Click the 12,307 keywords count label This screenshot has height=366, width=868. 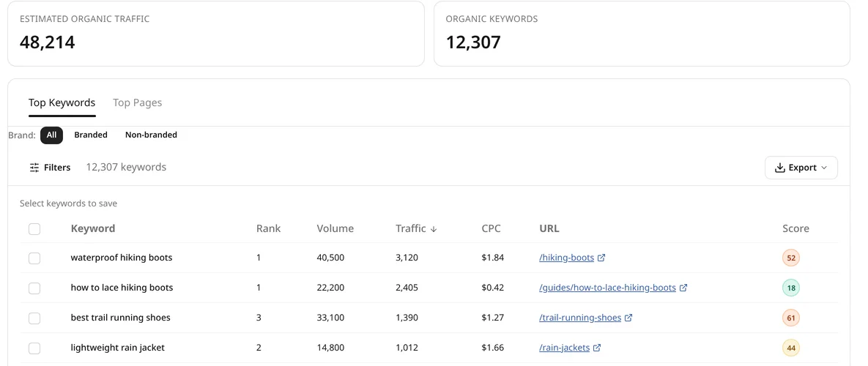pos(126,167)
